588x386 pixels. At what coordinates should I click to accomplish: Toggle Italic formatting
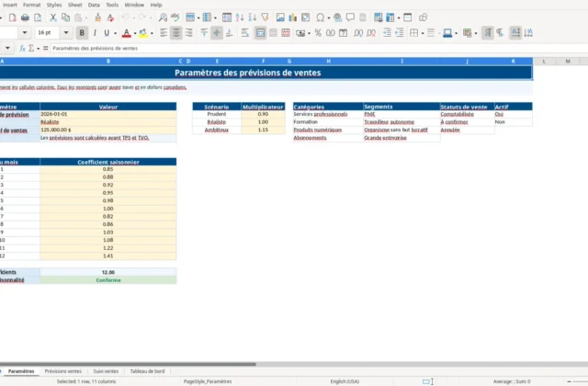pos(95,33)
